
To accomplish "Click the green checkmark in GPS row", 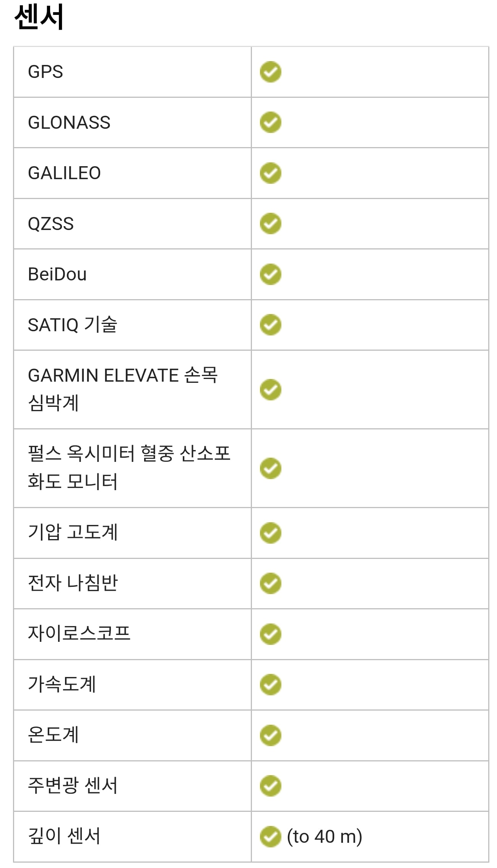I will point(270,72).
